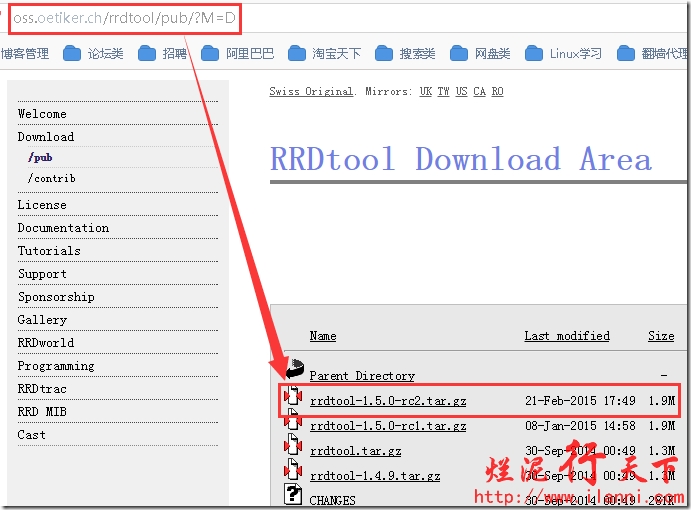Sort file listing by Name column

(323, 336)
